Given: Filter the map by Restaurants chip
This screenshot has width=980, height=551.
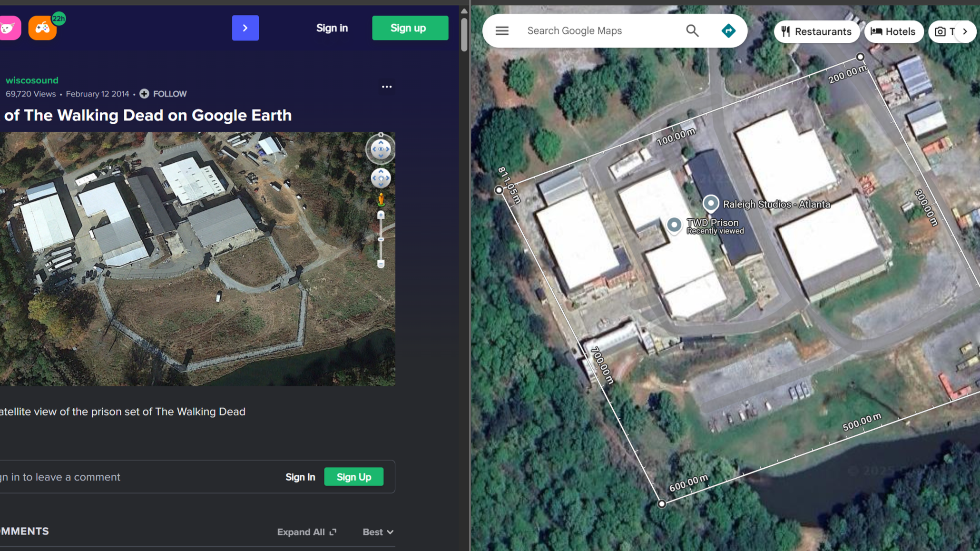Looking at the screenshot, I should (816, 31).
